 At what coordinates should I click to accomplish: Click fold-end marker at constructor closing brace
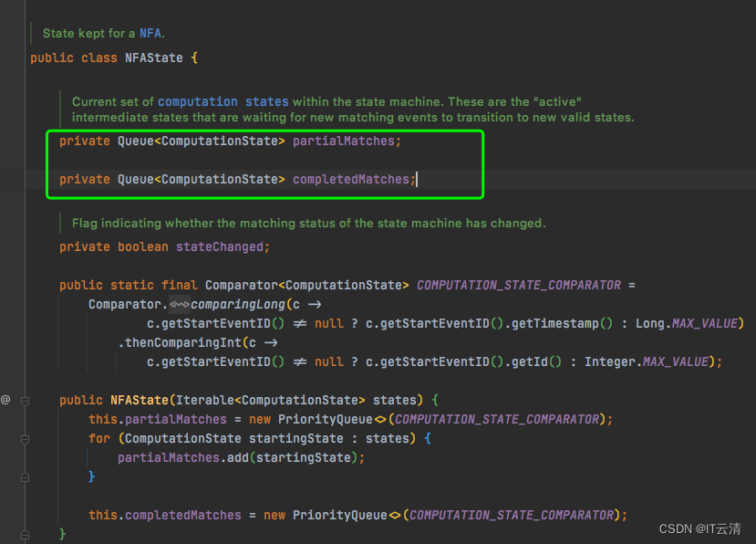pos(25,535)
